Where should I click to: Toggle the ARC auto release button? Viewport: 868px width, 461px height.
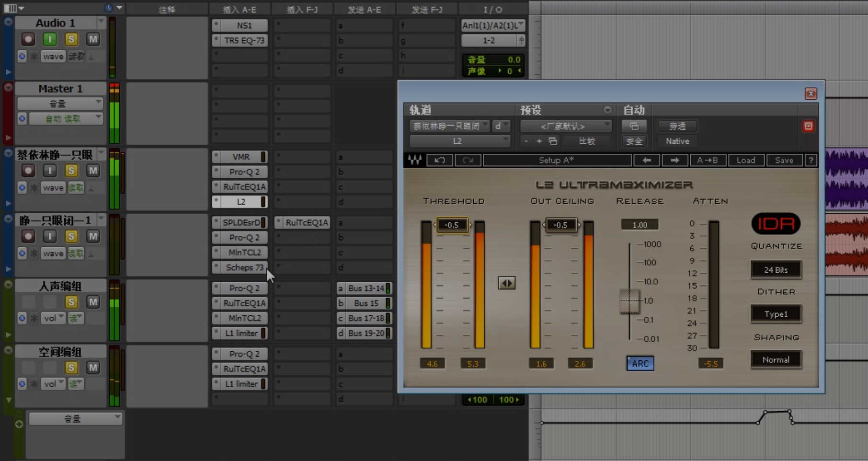click(640, 364)
